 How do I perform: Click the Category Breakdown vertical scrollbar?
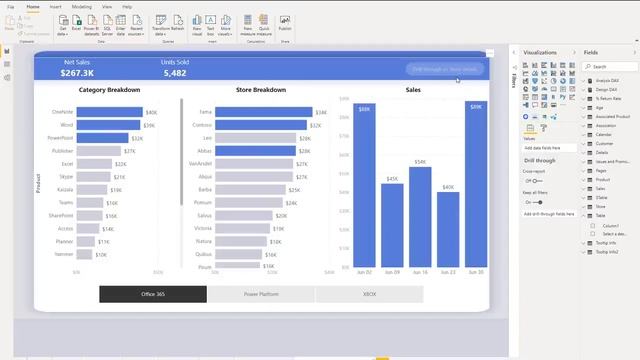[182, 152]
